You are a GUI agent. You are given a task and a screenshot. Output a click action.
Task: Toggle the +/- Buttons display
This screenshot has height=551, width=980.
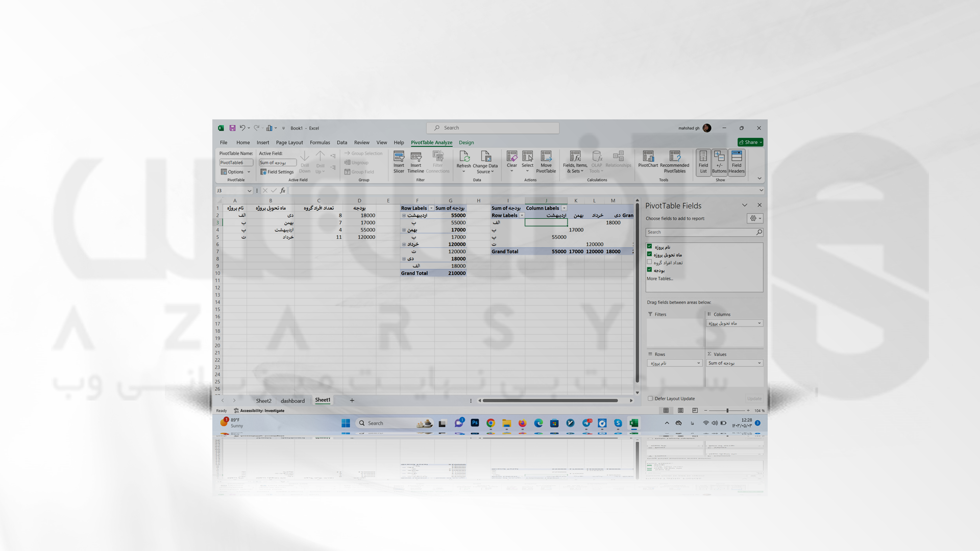tap(719, 162)
